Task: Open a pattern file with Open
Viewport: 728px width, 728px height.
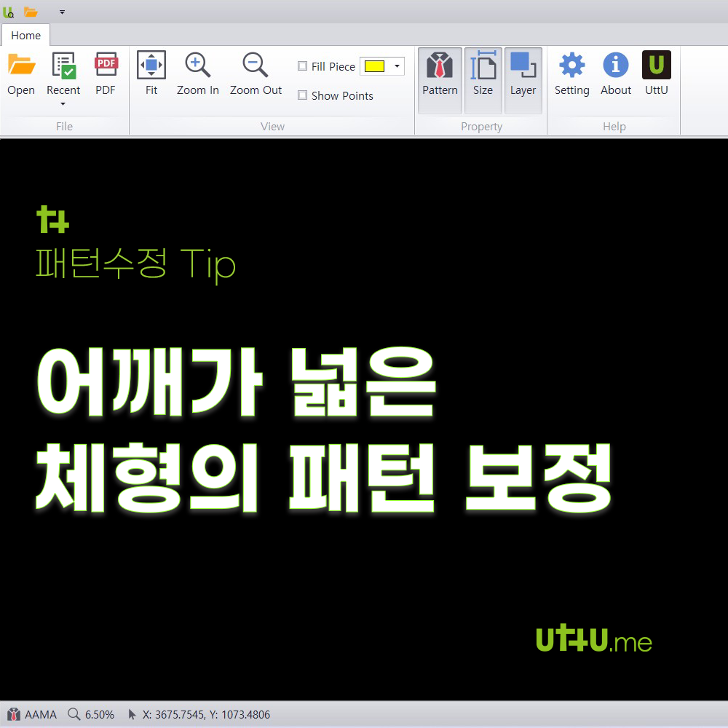Action: click(x=21, y=73)
